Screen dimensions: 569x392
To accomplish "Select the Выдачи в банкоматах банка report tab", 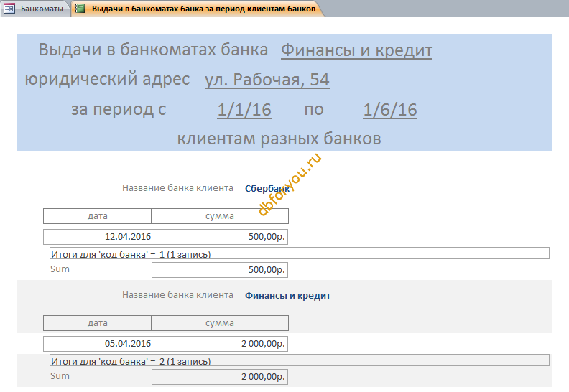I will (x=196, y=9).
